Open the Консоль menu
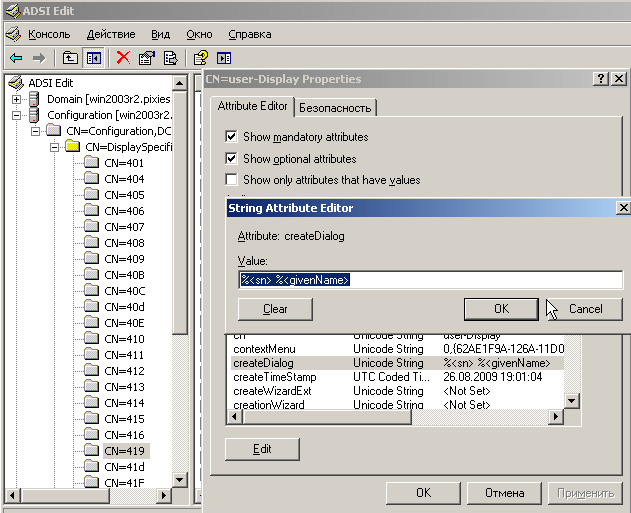The height and width of the screenshot is (513, 631). (x=49, y=34)
